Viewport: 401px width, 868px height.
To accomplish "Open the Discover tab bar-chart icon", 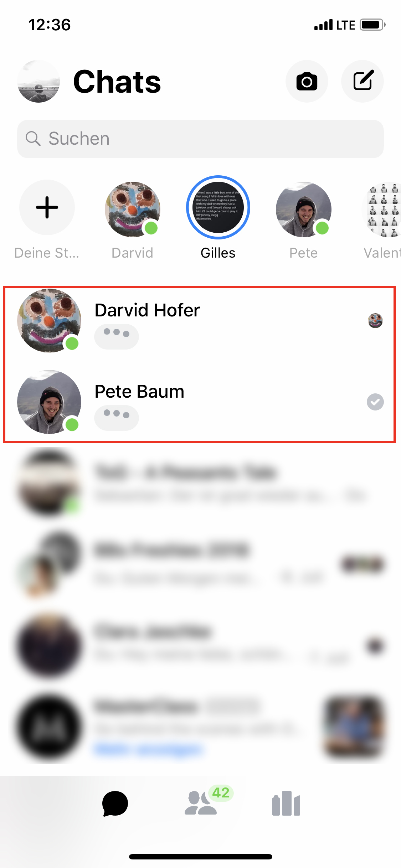I will click(286, 804).
